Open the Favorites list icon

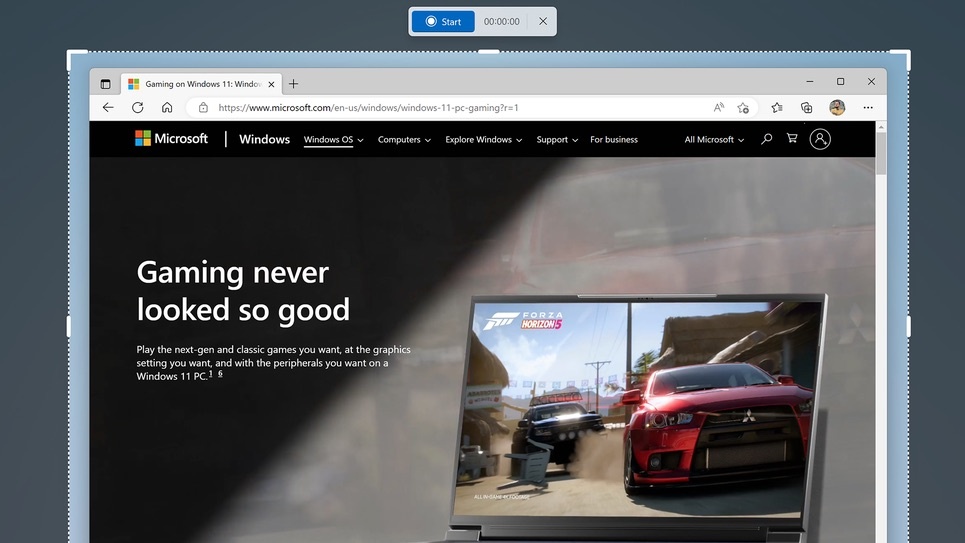pos(777,108)
